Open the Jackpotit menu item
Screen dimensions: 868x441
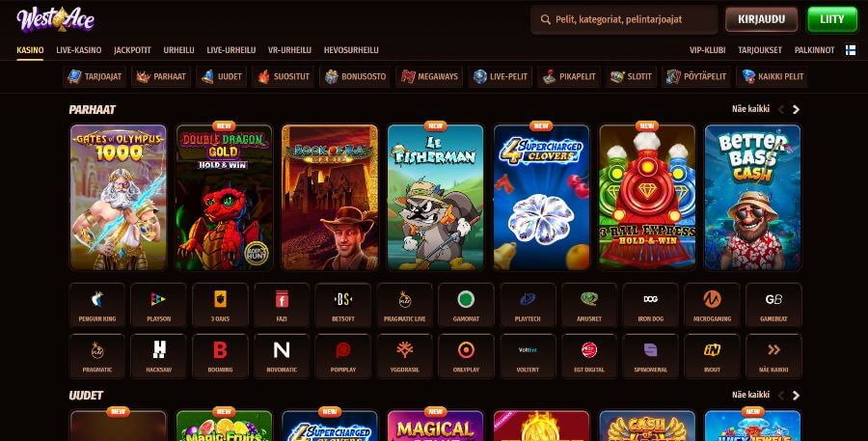pos(132,50)
